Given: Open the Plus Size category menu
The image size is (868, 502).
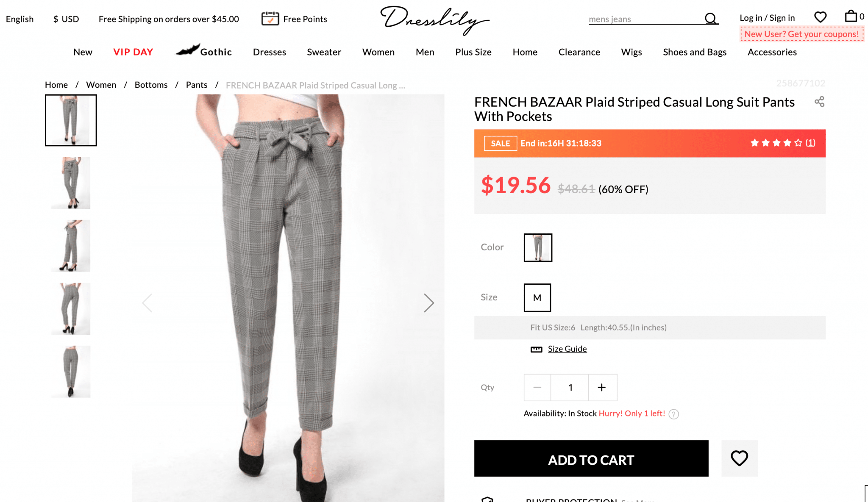Looking at the screenshot, I should pyautogui.click(x=473, y=52).
